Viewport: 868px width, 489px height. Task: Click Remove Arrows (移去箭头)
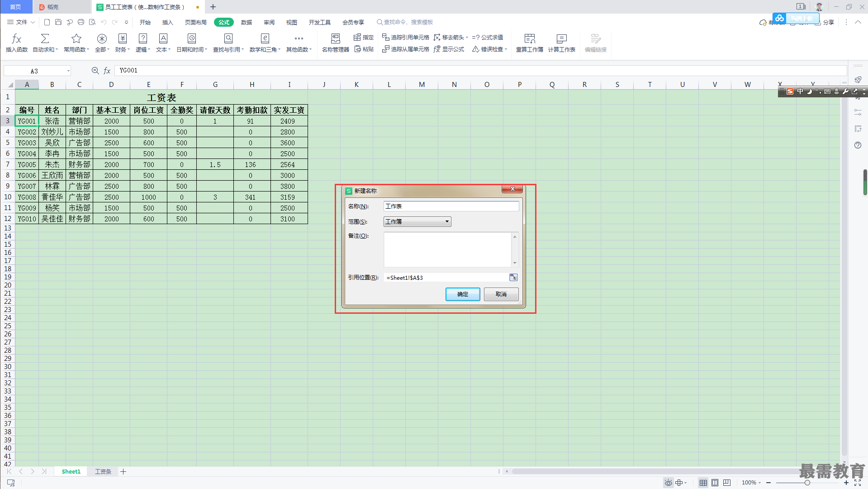450,38
